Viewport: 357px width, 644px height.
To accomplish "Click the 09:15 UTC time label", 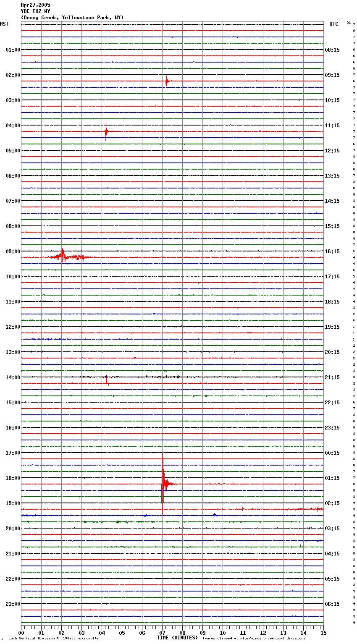I will 332,75.
